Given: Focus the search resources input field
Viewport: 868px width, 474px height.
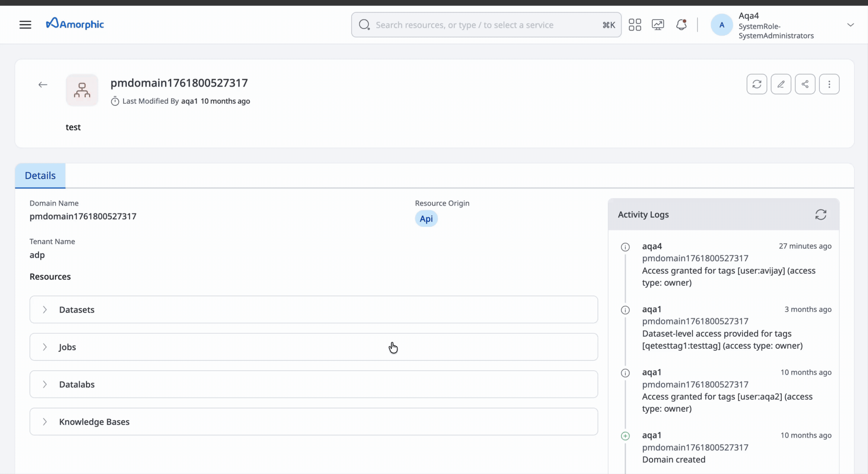Looking at the screenshot, I should click(x=486, y=25).
